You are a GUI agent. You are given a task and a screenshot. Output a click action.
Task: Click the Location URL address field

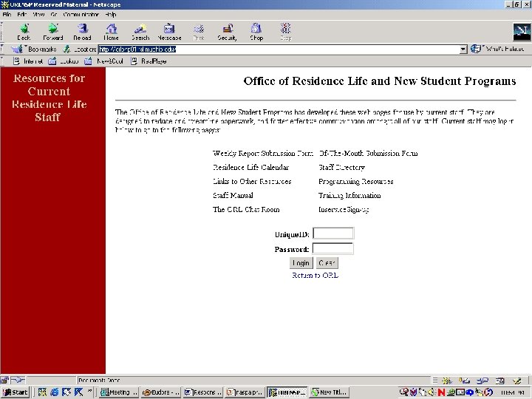coord(279,50)
